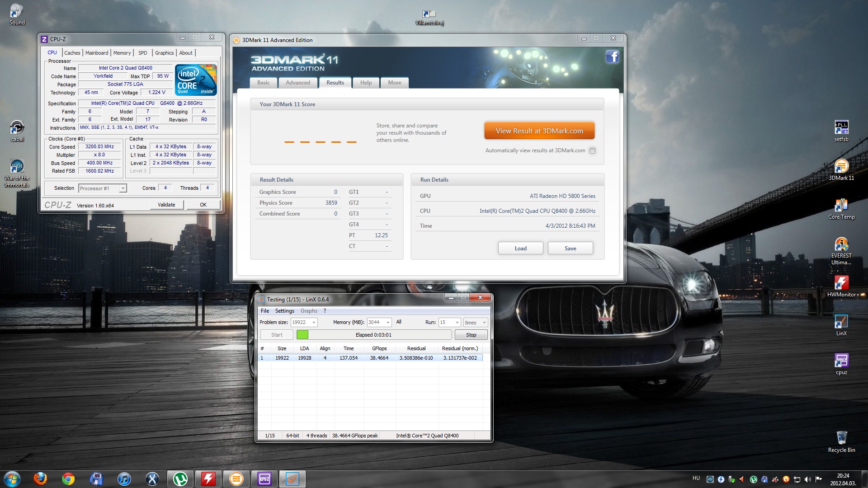868x488 pixels.
Task: Click the Residual (norm.) column header
Action: pos(460,348)
